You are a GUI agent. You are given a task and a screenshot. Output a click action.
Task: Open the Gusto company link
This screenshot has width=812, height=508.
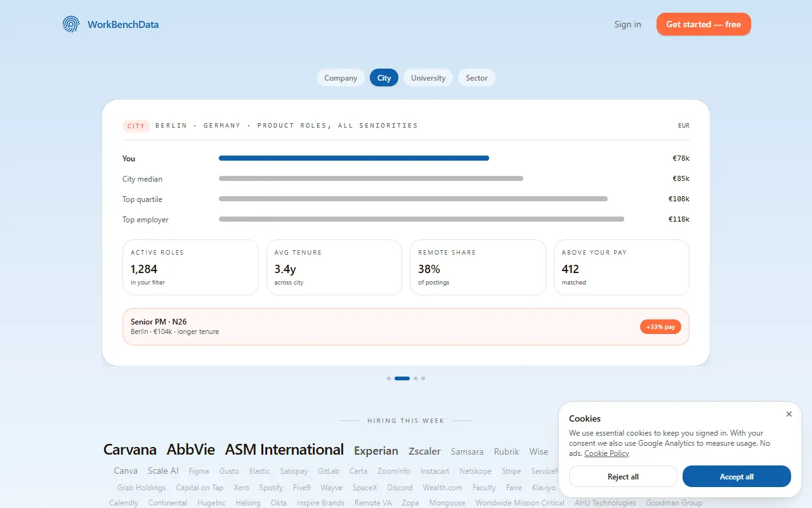click(229, 471)
